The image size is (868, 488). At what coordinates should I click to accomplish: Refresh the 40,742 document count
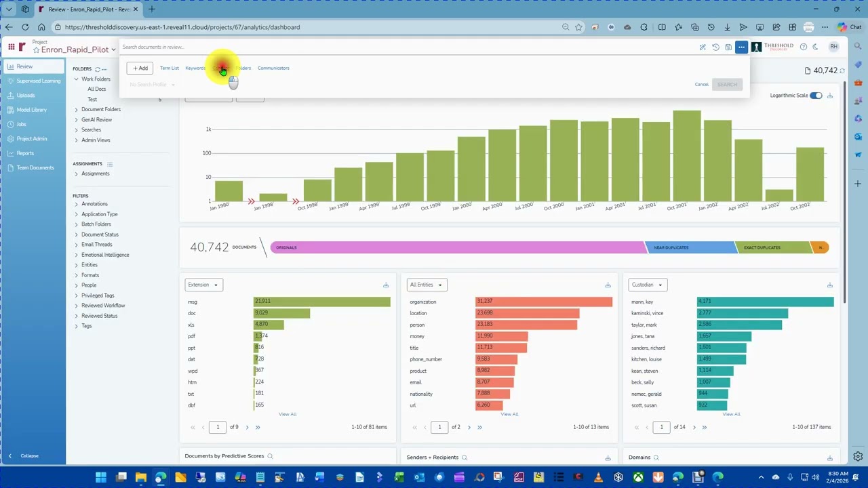pyautogui.click(x=842, y=70)
